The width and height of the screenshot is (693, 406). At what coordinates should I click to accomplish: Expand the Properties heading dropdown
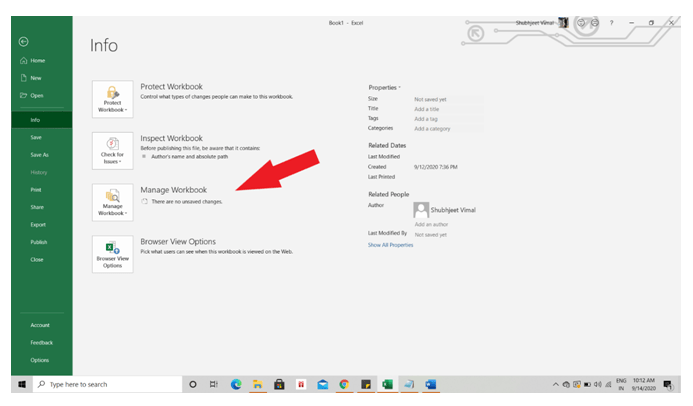385,88
